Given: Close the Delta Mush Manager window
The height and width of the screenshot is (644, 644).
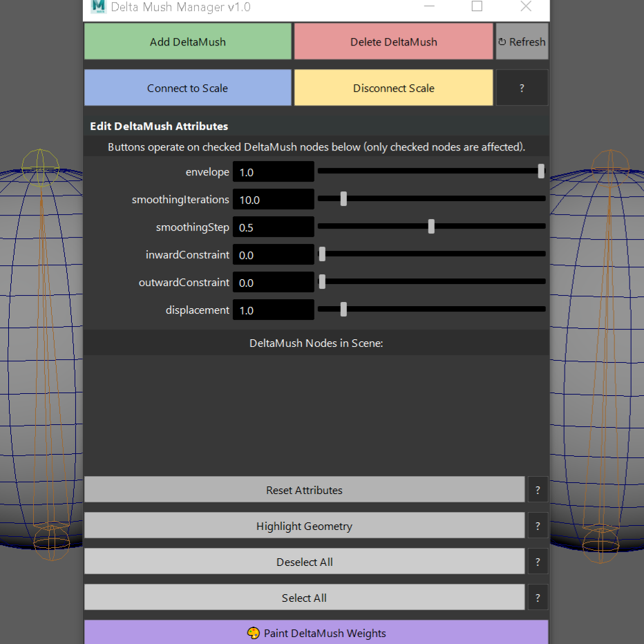Looking at the screenshot, I should 526,6.
